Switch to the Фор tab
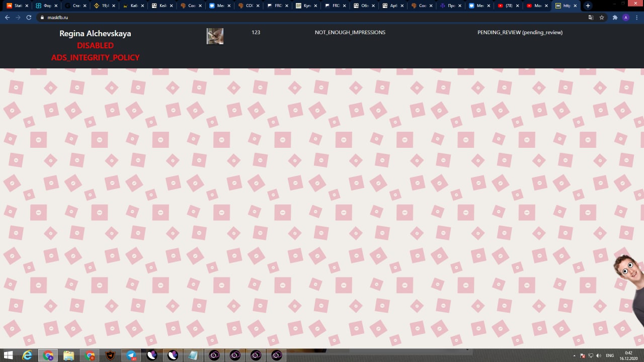 46,6
